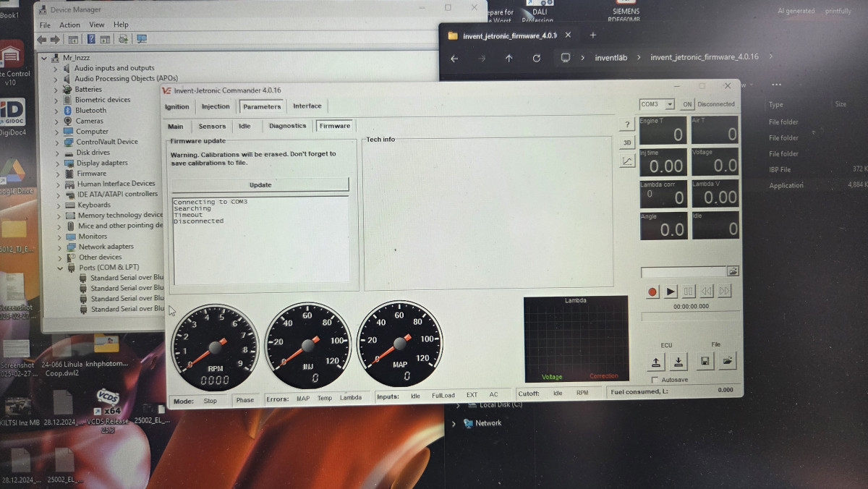Click the red record log button

(652, 292)
